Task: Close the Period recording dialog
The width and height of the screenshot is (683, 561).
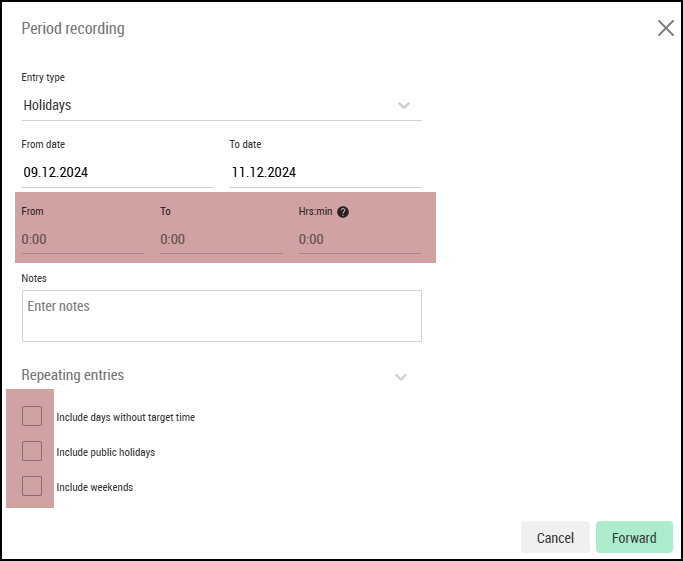Action: (666, 28)
